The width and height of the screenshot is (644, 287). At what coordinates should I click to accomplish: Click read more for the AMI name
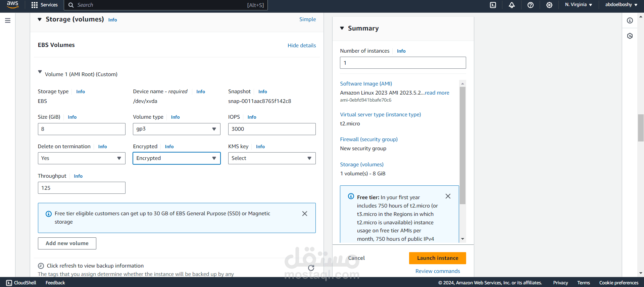(x=437, y=93)
